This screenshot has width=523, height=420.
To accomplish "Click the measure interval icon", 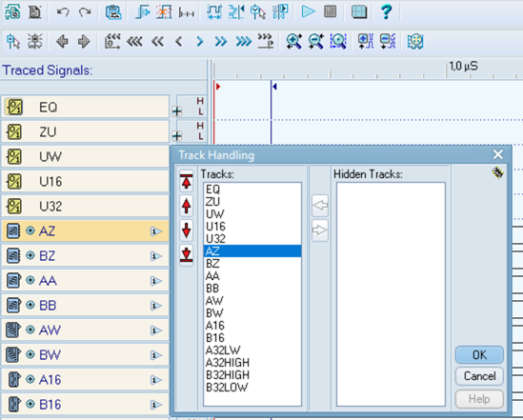I will (x=186, y=12).
